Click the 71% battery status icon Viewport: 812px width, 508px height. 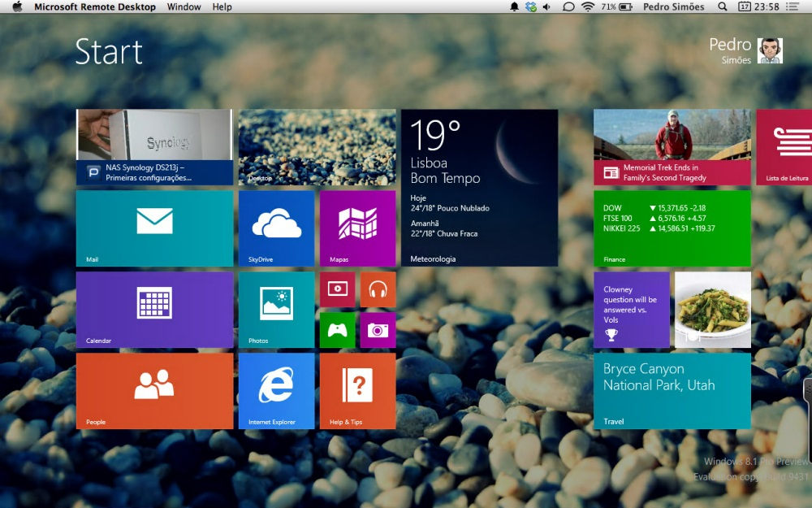[617, 7]
